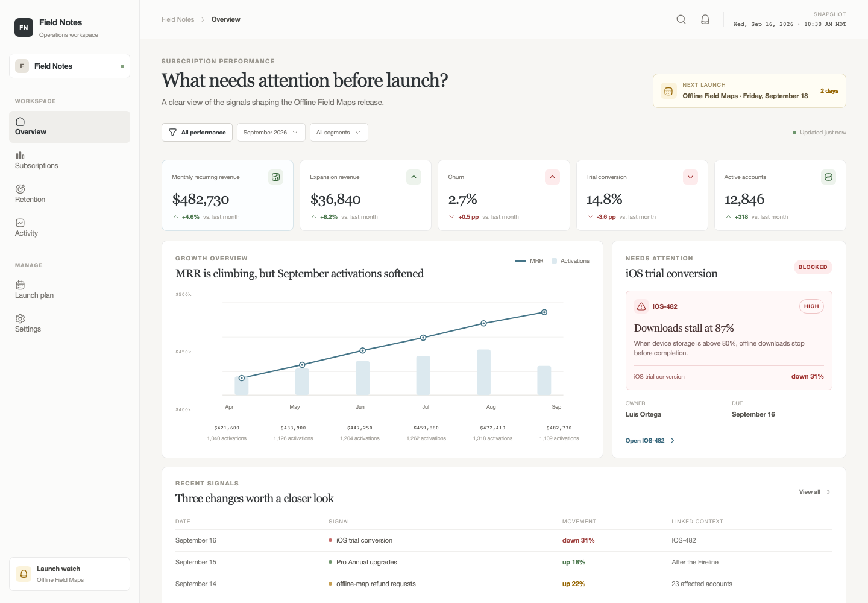Image resolution: width=868 pixels, height=603 pixels.
Task: Click the Settings gear icon
Action: tap(20, 318)
